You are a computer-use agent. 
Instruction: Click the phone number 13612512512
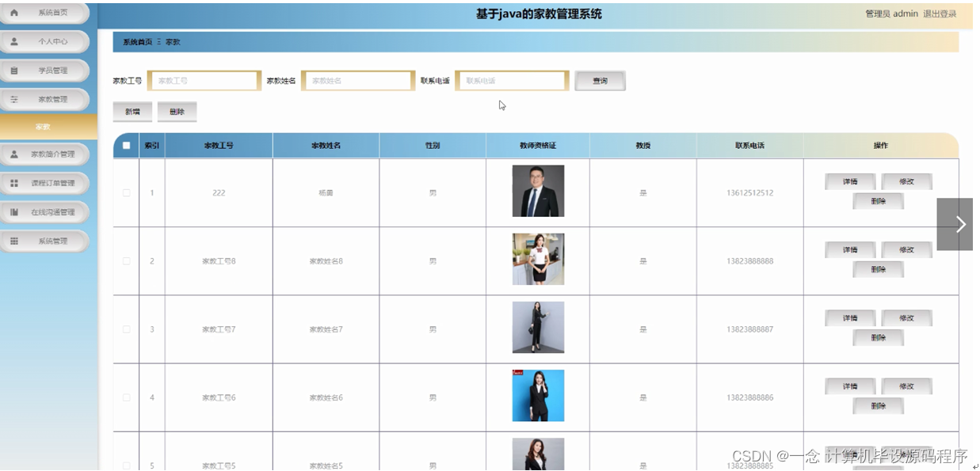pos(749,193)
